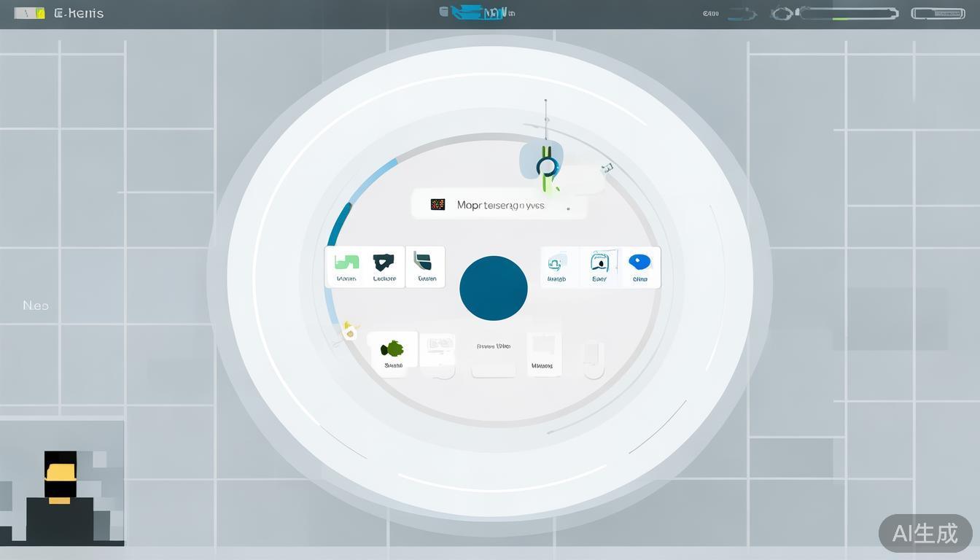Image resolution: width=980 pixels, height=560 pixels.
Task: Select the dark shield icon tile
Action: pyautogui.click(x=384, y=266)
